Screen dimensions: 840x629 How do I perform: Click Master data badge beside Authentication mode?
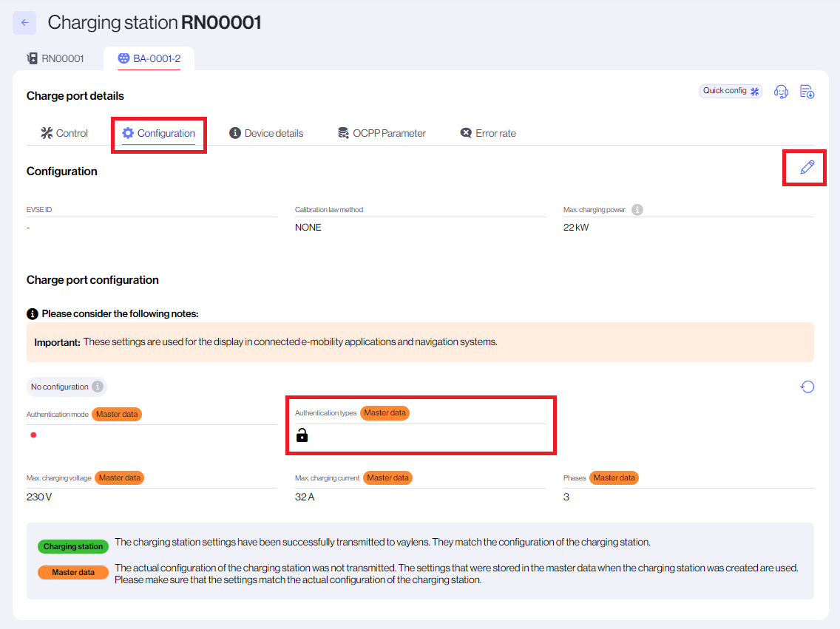coord(117,414)
